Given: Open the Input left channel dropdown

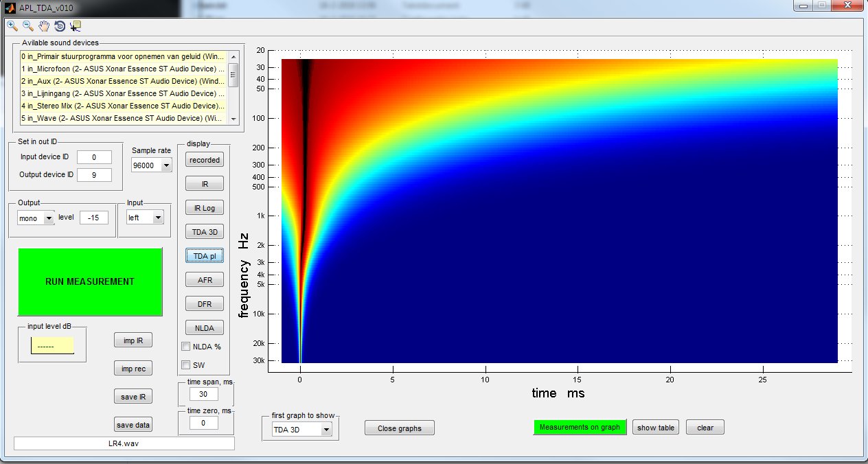Looking at the screenshot, I should point(146,218).
